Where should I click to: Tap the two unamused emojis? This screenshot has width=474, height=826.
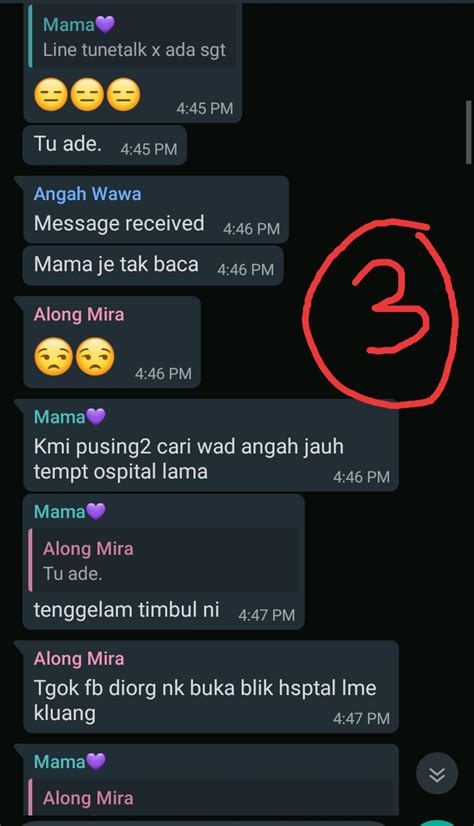[74, 357]
